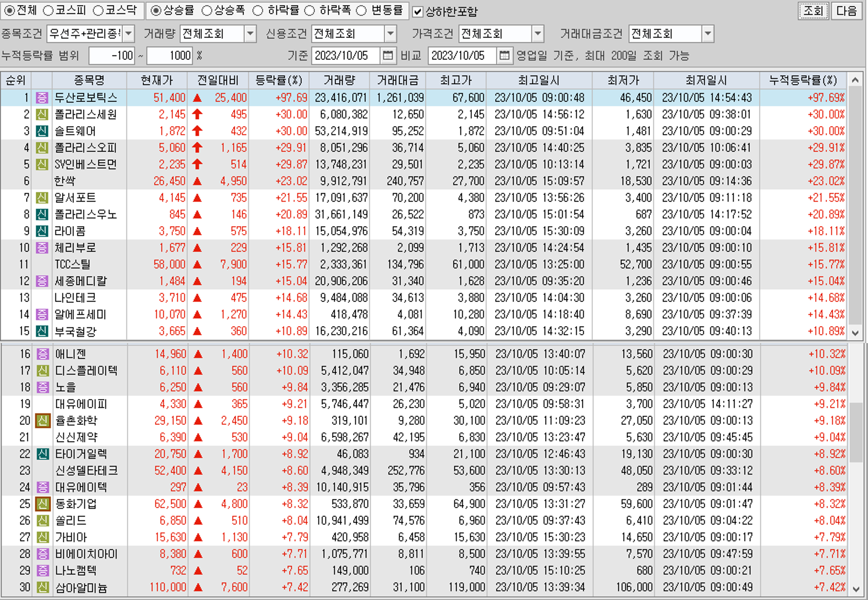Click the 신 badge next to 쏠리드
The height and width of the screenshot is (600, 868).
[x=43, y=520]
